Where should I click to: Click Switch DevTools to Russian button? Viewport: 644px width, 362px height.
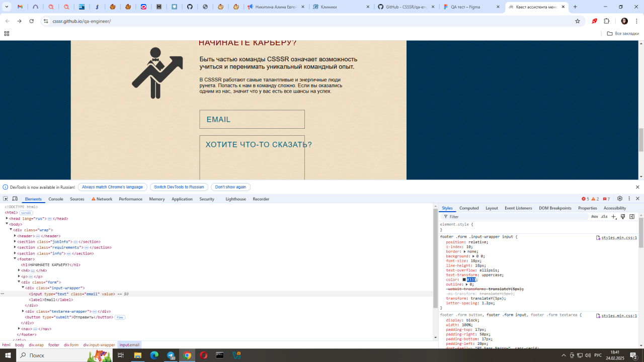pyautogui.click(x=179, y=187)
